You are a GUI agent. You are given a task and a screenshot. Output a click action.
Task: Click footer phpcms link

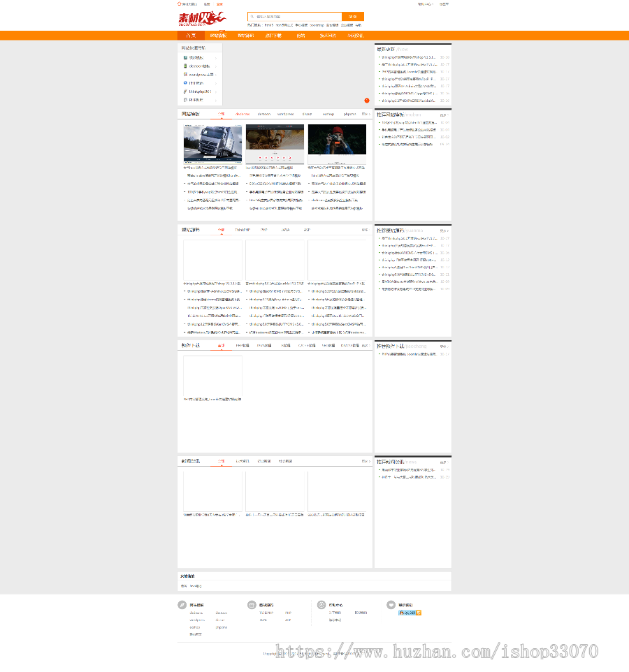tap(222, 627)
